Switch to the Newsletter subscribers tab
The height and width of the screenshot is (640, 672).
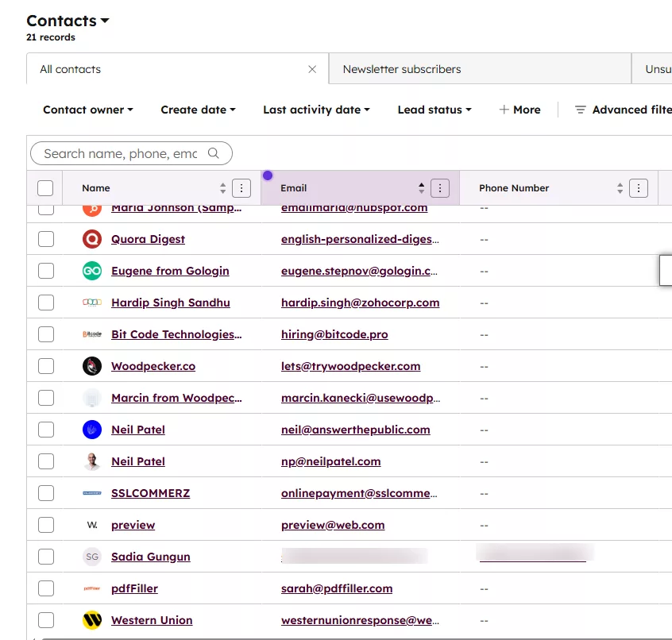402,69
